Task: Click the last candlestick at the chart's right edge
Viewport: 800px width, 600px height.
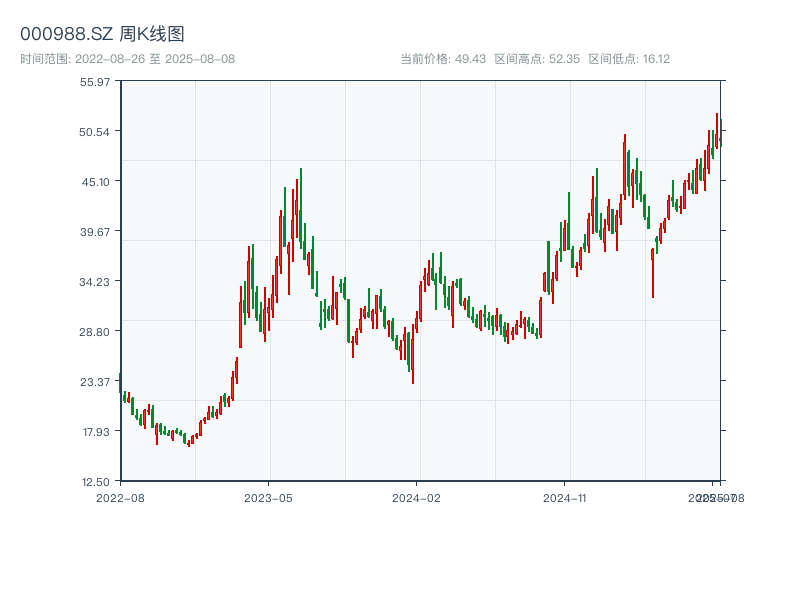Action: pos(720,133)
